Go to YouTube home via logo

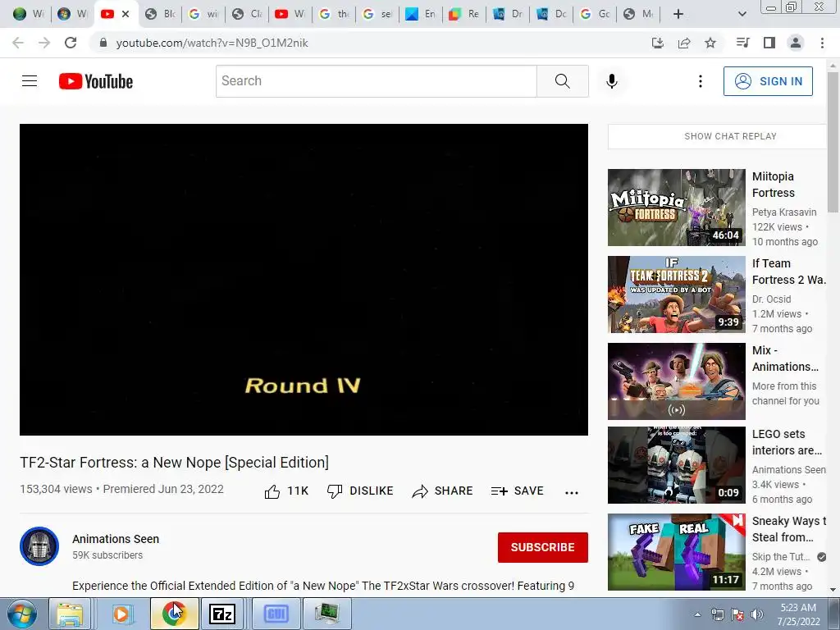click(96, 81)
